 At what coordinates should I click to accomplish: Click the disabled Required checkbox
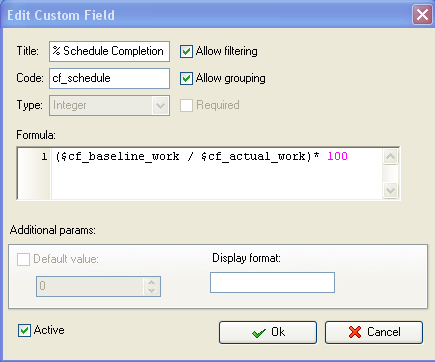pyautogui.click(x=186, y=105)
